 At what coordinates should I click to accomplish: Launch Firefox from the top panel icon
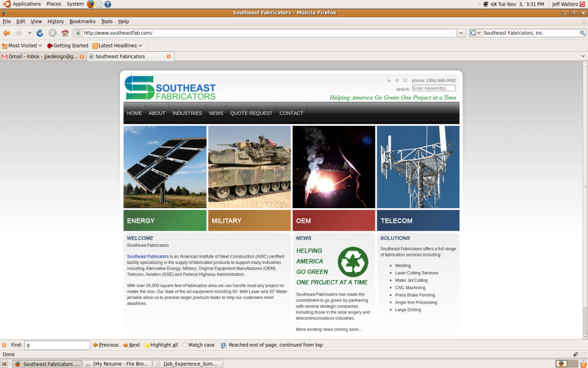pos(91,4)
